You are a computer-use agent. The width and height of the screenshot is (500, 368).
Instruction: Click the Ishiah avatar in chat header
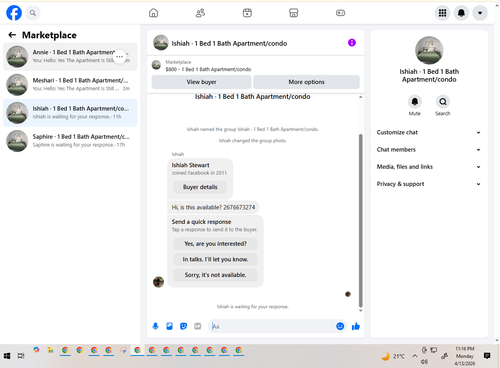160,43
